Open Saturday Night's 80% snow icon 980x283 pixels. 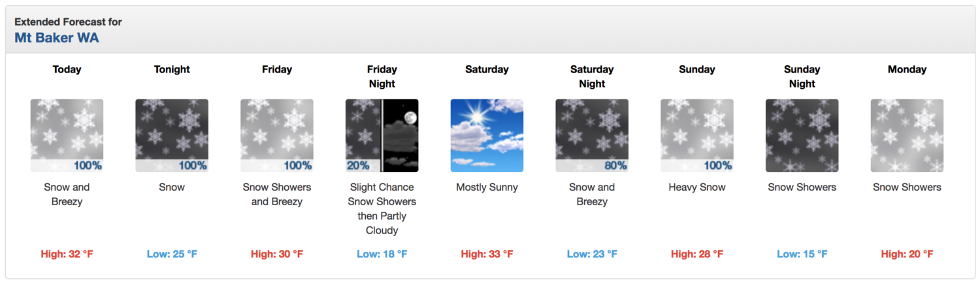point(592,135)
